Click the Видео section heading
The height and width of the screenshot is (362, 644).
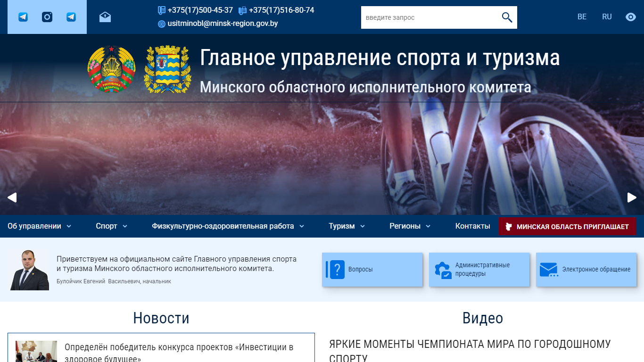(483, 318)
